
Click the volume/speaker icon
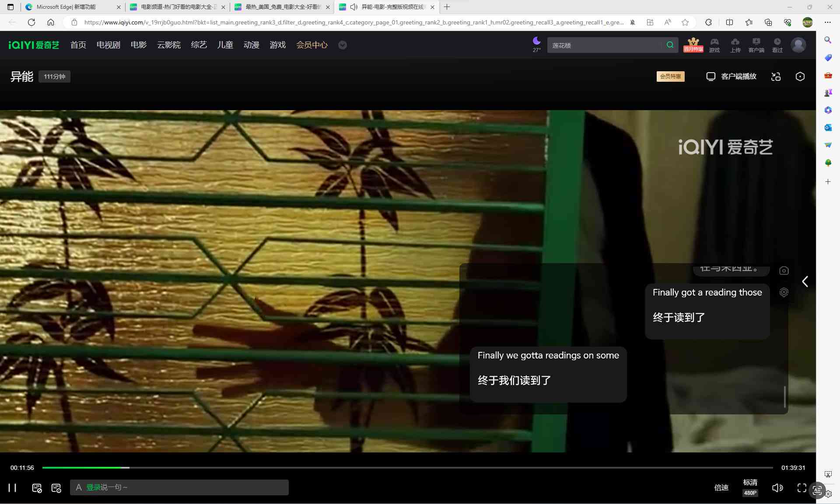click(777, 487)
